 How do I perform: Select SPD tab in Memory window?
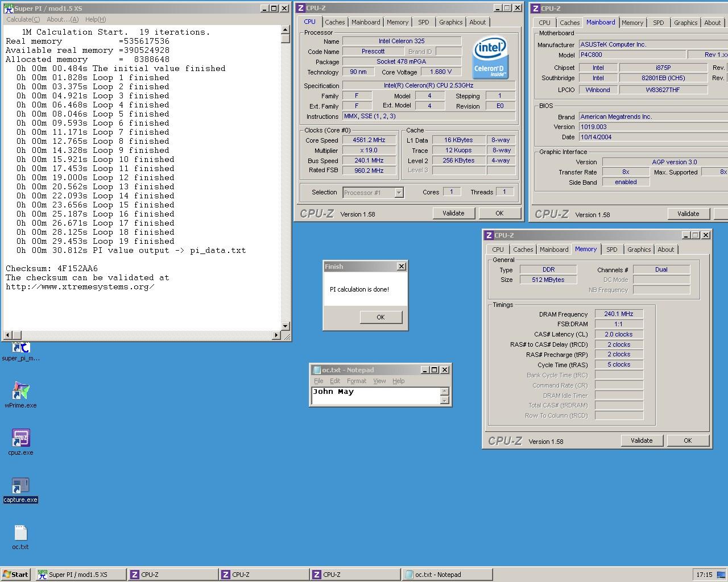pos(611,250)
